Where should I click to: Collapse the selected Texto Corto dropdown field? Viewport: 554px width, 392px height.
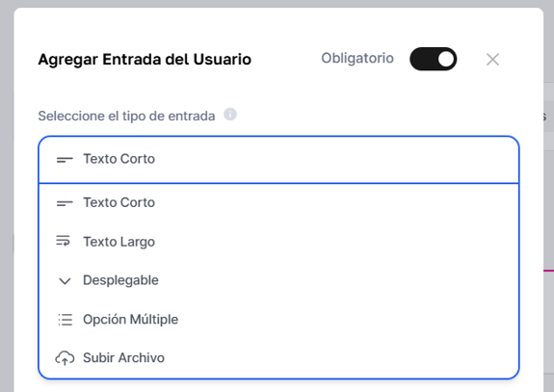[278, 160]
